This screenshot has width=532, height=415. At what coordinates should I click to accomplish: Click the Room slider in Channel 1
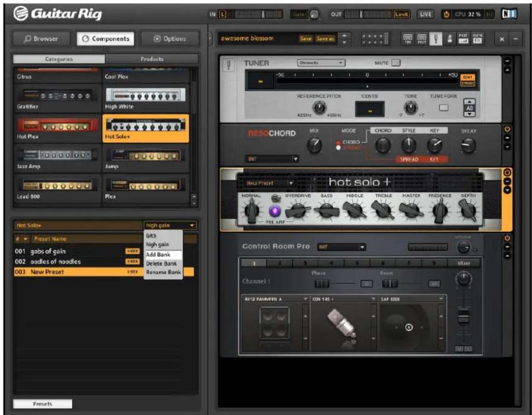point(389,284)
